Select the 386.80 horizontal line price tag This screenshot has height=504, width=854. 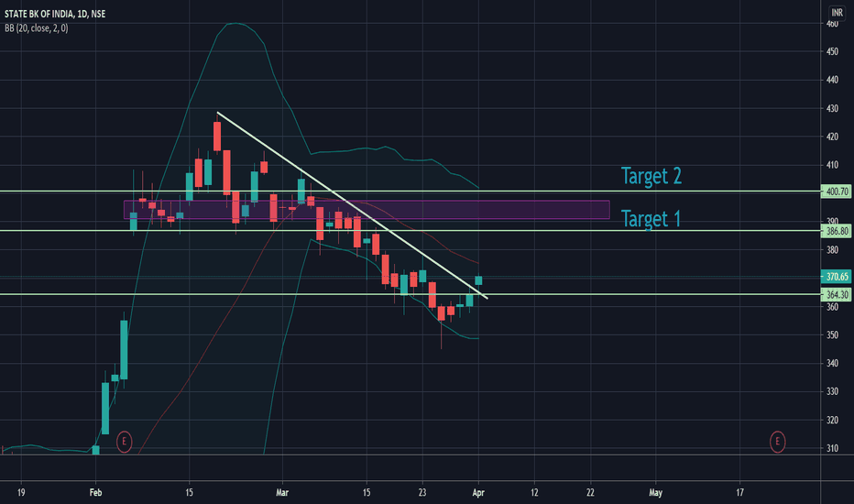point(837,231)
